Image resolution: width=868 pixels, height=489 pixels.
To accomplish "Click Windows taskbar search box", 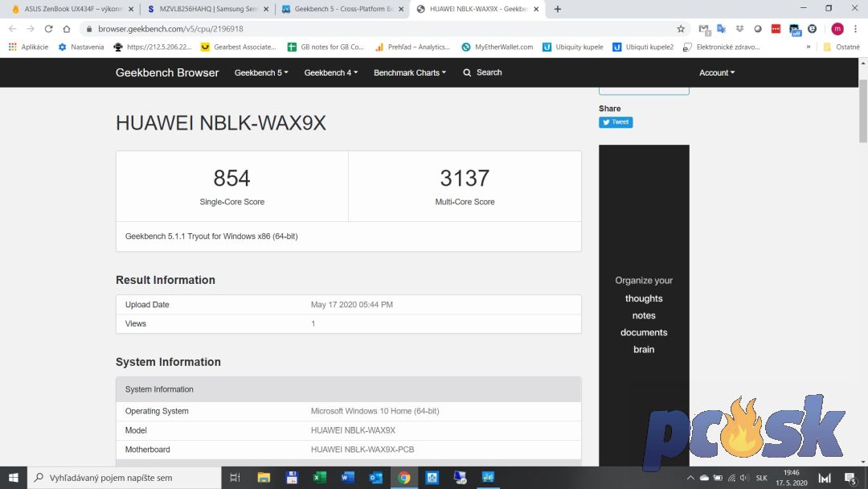I will click(x=124, y=478).
